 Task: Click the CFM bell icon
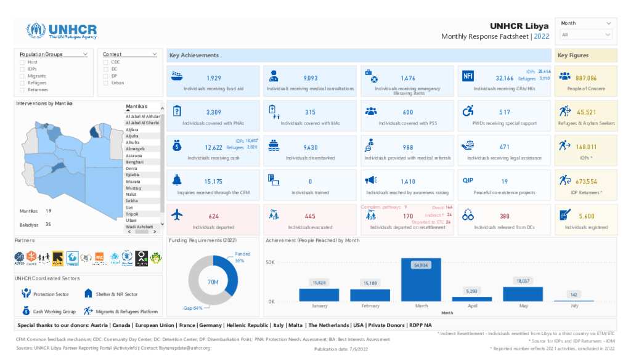point(177,180)
